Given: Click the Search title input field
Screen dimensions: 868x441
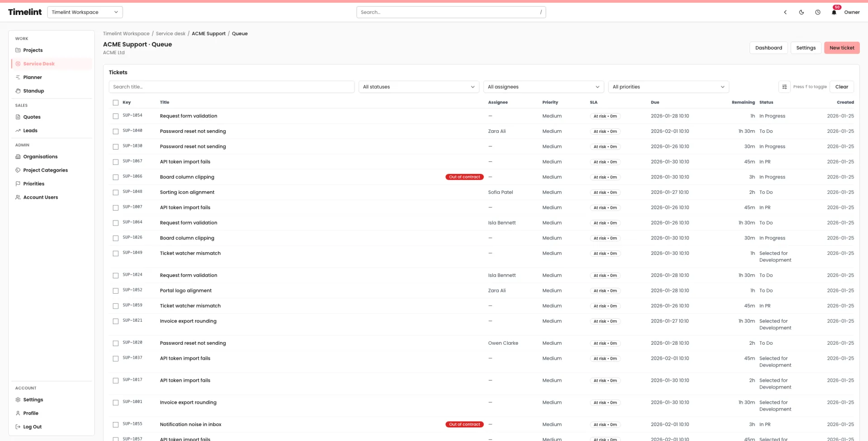Looking at the screenshot, I should coord(231,87).
